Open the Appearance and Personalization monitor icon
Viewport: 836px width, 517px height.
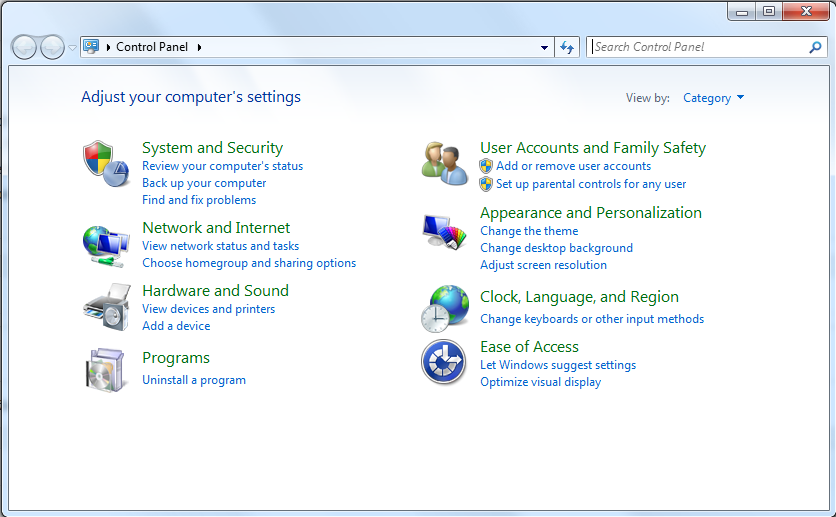pyautogui.click(x=445, y=232)
